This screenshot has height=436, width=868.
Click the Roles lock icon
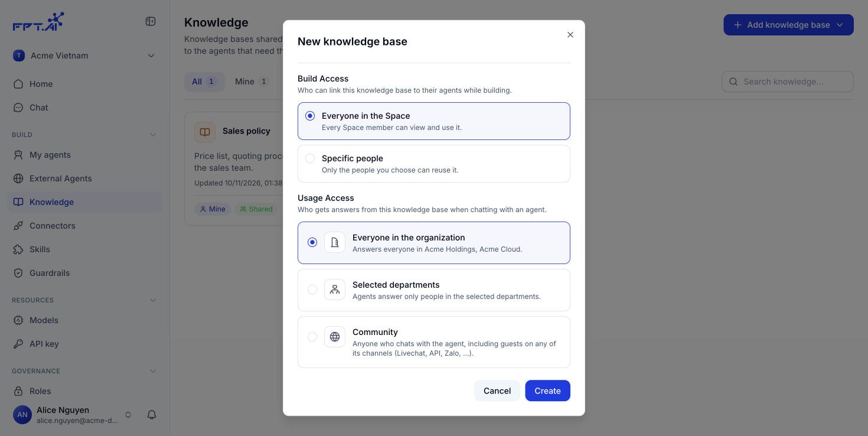(x=18, y=391)
